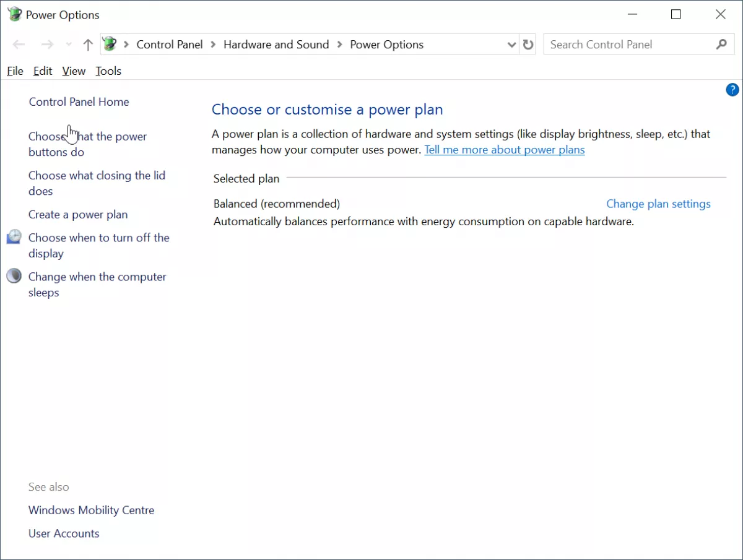Open Choose what closing the lid does
Image resolution: width=743 pixels, height=560 pixels.
coord(97,183)
